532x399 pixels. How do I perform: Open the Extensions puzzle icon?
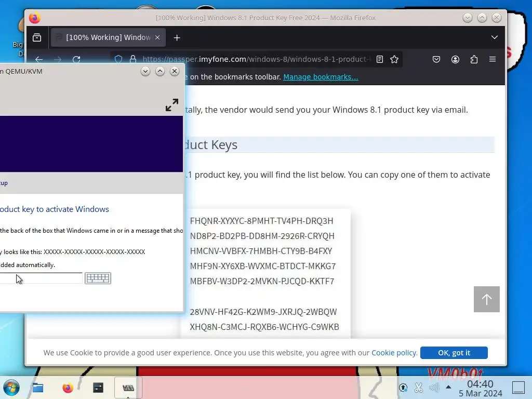click(474, 59)
